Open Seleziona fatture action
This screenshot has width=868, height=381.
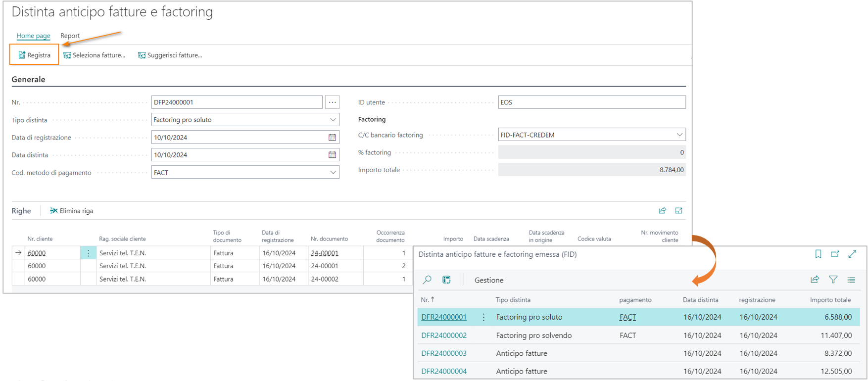coord(94,55)
